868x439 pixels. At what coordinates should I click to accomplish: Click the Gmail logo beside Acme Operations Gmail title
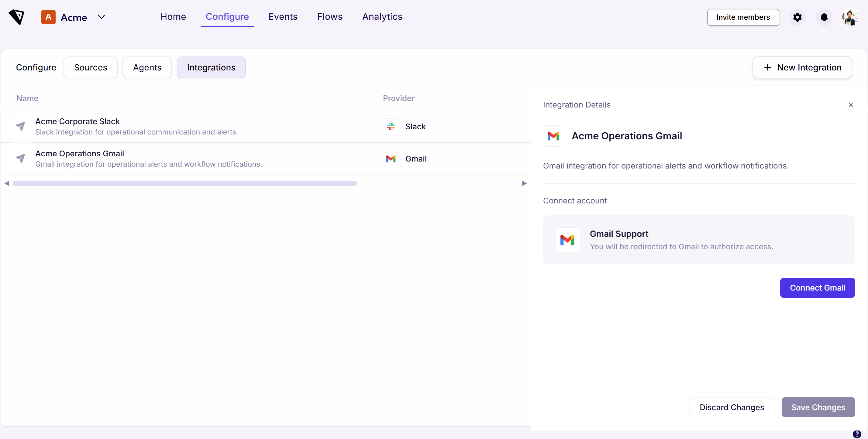(553, 136)
